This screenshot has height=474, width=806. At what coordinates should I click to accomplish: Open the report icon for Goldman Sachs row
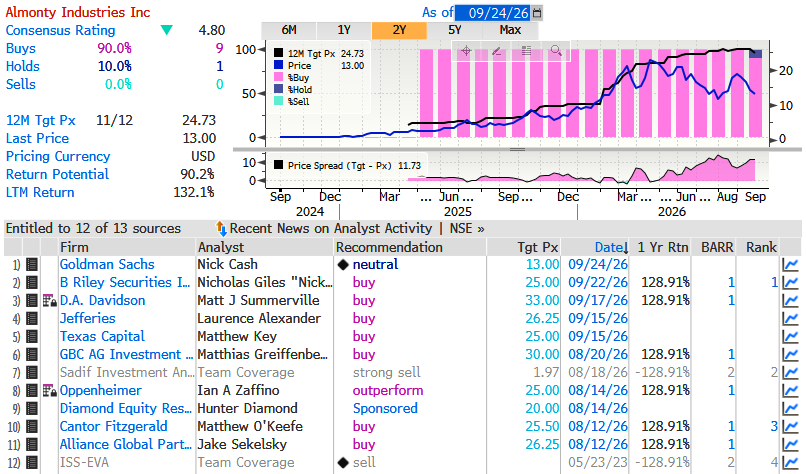pos(32,264)
